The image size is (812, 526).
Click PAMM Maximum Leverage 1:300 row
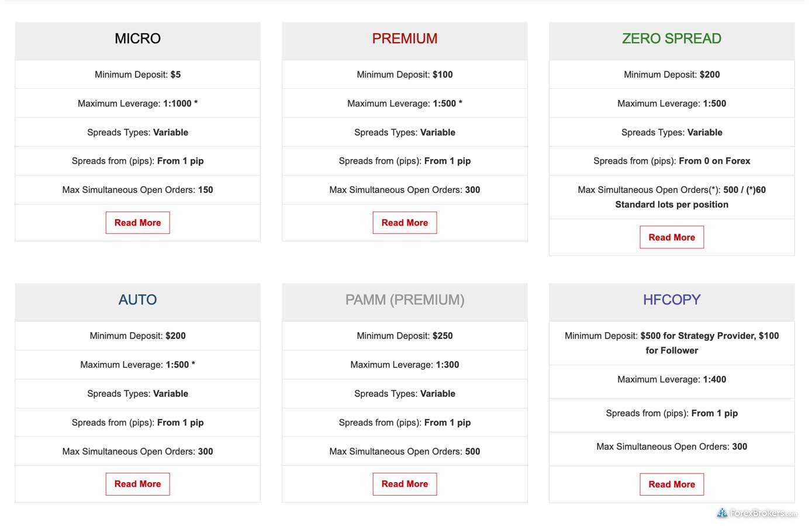tap(405, 365)
